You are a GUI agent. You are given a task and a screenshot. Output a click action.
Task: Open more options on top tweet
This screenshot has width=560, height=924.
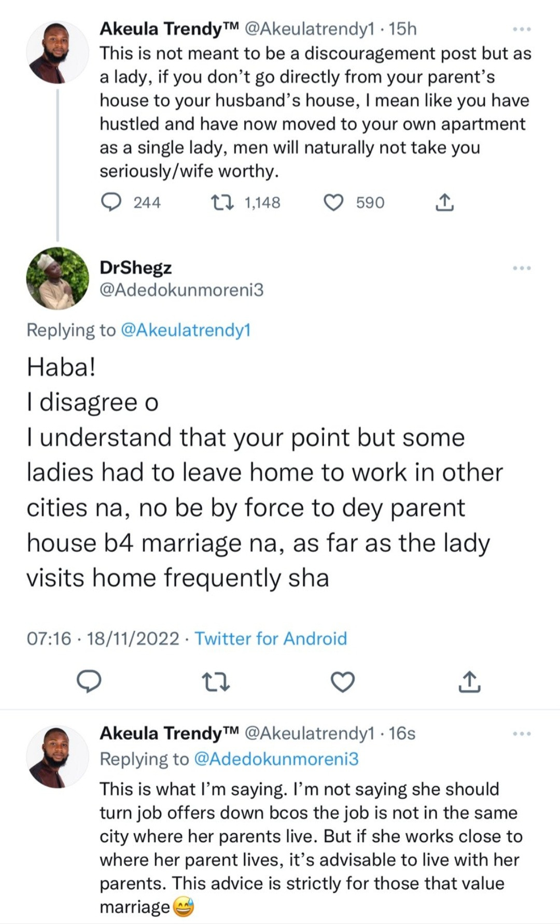click(x=522, y=30)
